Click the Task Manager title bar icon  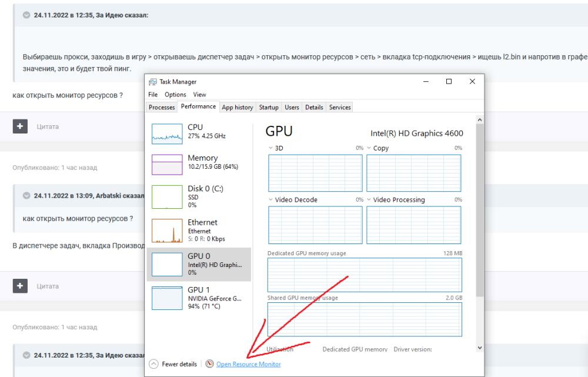(153, 82)
